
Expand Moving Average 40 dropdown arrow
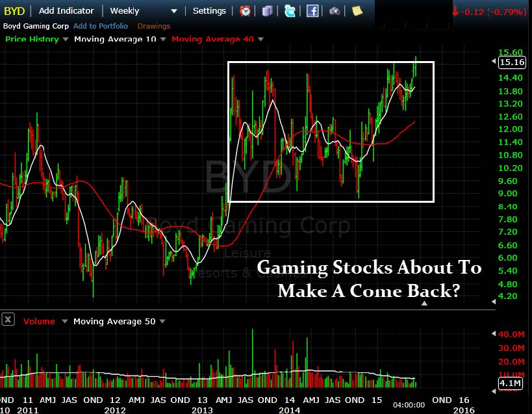260,40
